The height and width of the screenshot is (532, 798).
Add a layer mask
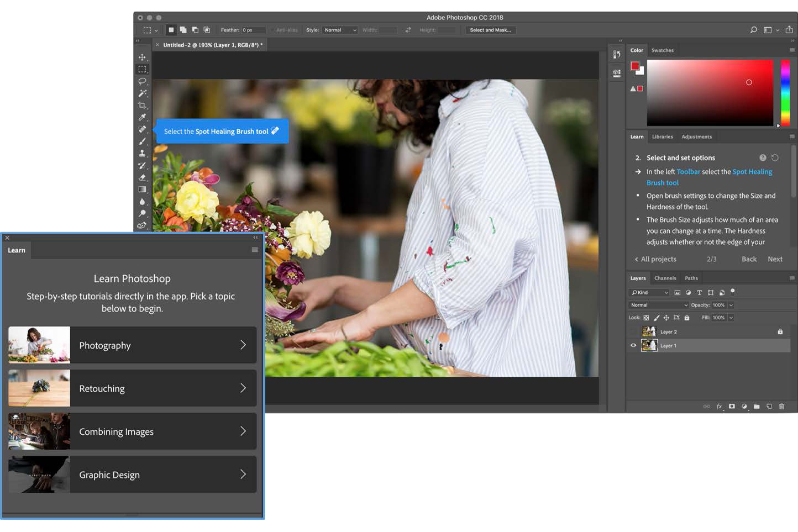pyautogui.click(x=732, y=407)
